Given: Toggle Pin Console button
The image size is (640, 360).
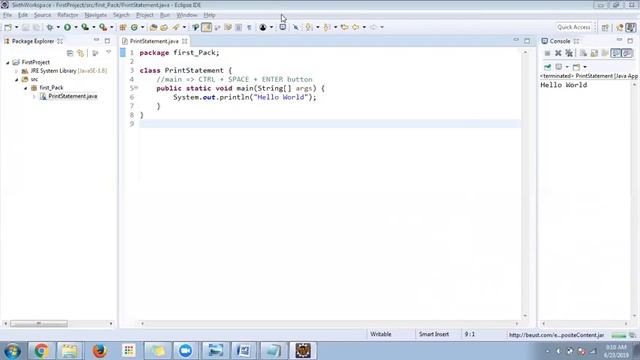Looking at the screenshot, I should [547, 67].
